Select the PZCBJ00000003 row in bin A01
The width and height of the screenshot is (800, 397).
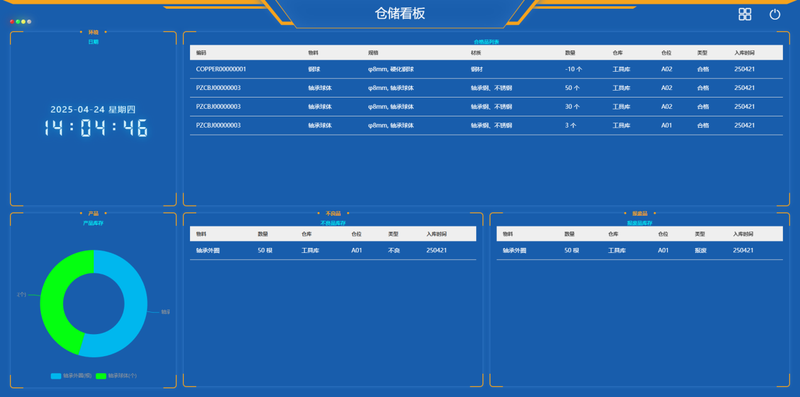point(486,126)
